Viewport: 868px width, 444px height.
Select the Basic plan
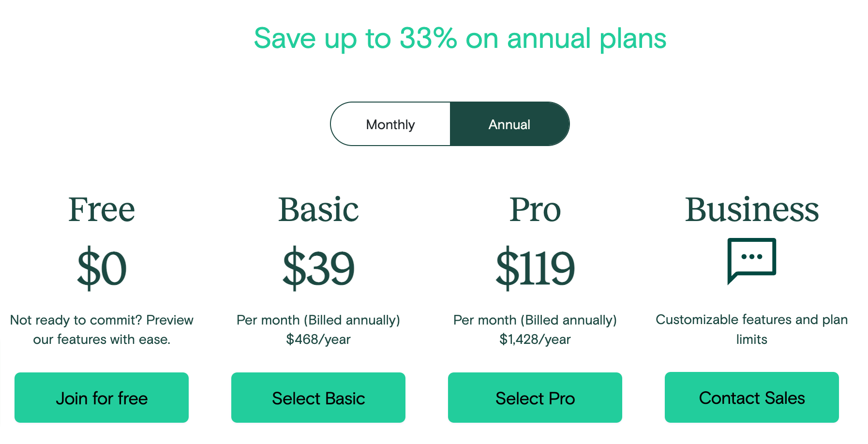click(x=318, y=398)
